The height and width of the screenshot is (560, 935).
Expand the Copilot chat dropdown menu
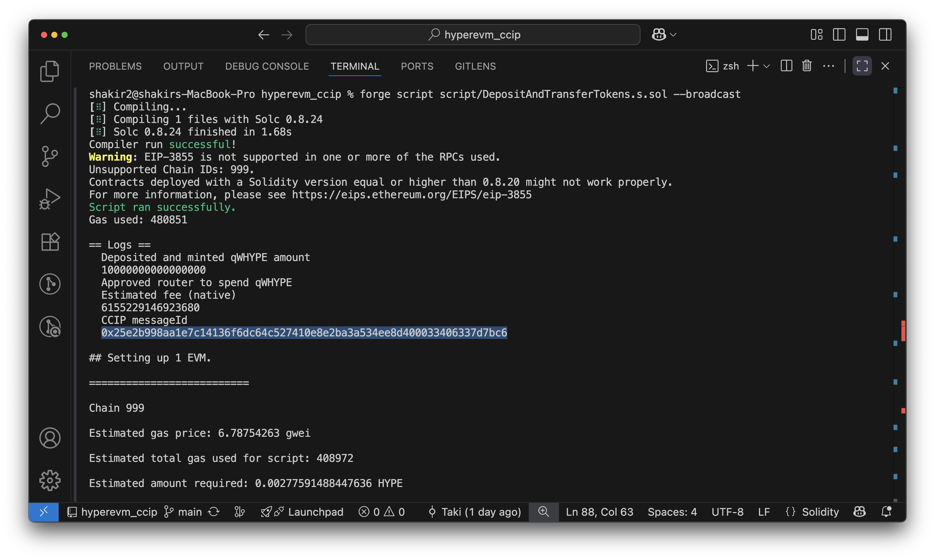(x=673, y=35)
